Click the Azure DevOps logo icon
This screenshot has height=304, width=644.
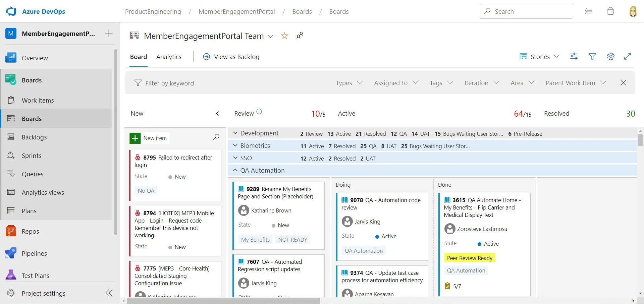tap(11, 11)
